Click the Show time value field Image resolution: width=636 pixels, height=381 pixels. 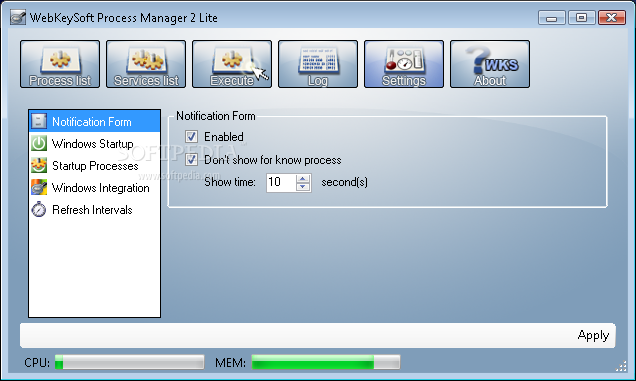tap(281, 182)
